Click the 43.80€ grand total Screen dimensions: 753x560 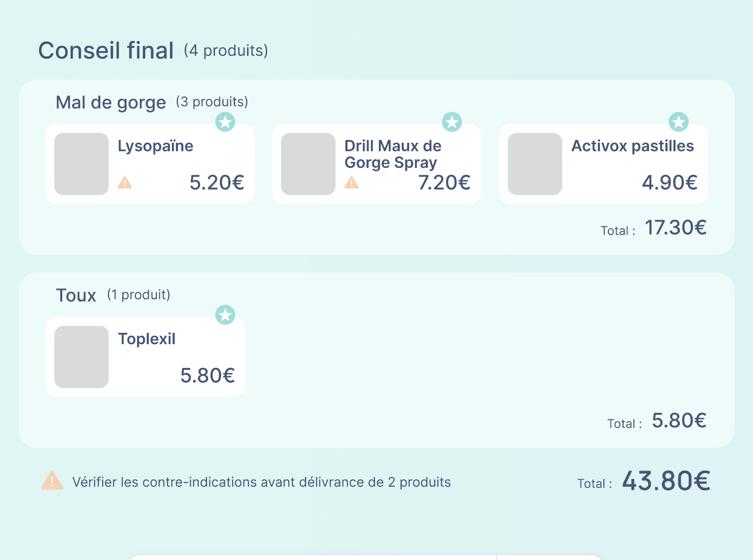[666, 480]
